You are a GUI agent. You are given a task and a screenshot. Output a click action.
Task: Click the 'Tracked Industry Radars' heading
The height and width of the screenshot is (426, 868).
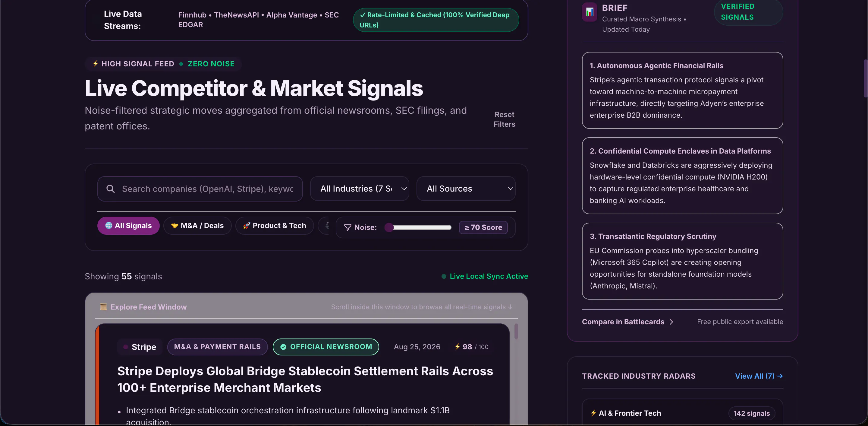point(639,376)
